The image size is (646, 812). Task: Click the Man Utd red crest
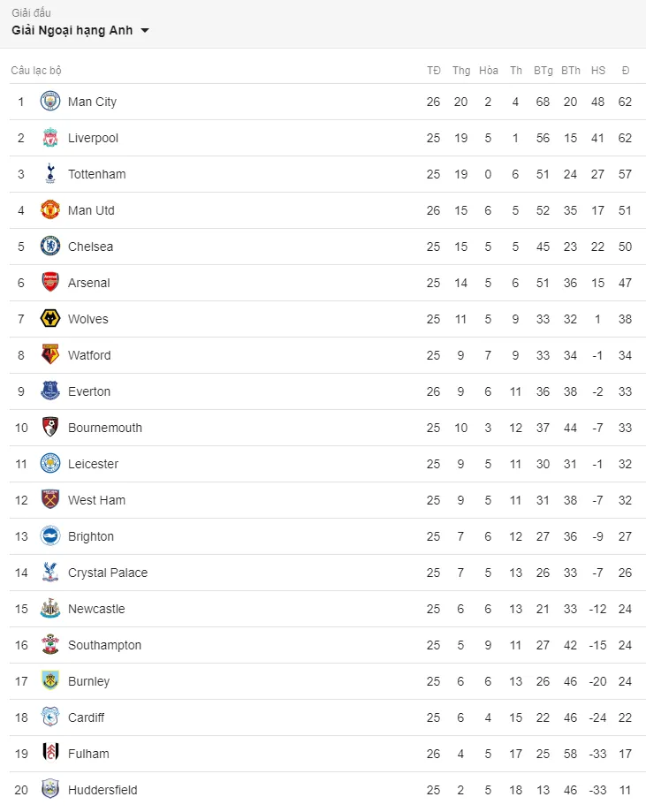(x=50, y=209)
